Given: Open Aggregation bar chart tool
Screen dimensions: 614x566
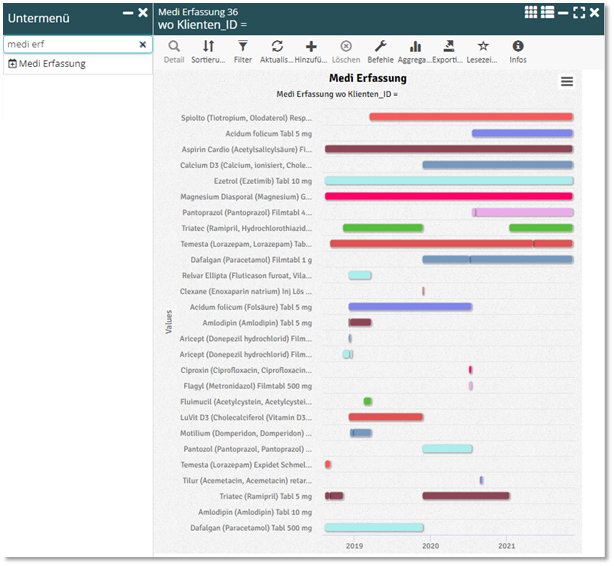Looking at the screenshot, I should click(x=415, y=47).
